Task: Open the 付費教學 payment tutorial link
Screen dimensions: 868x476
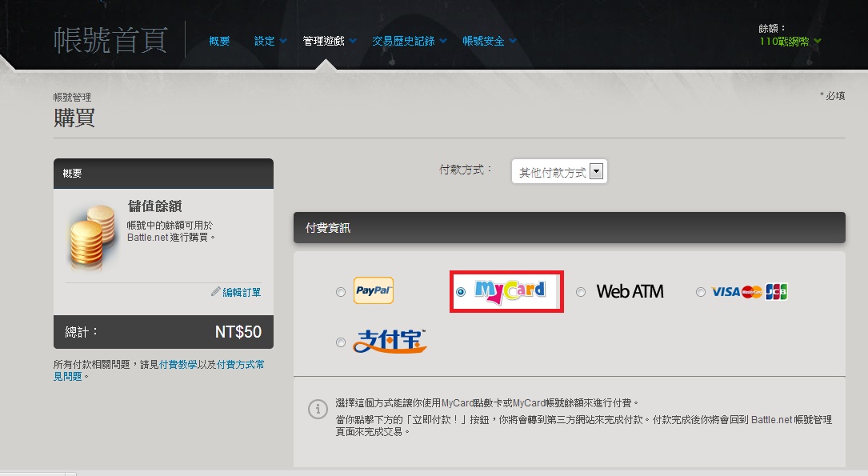Action: 179,365
